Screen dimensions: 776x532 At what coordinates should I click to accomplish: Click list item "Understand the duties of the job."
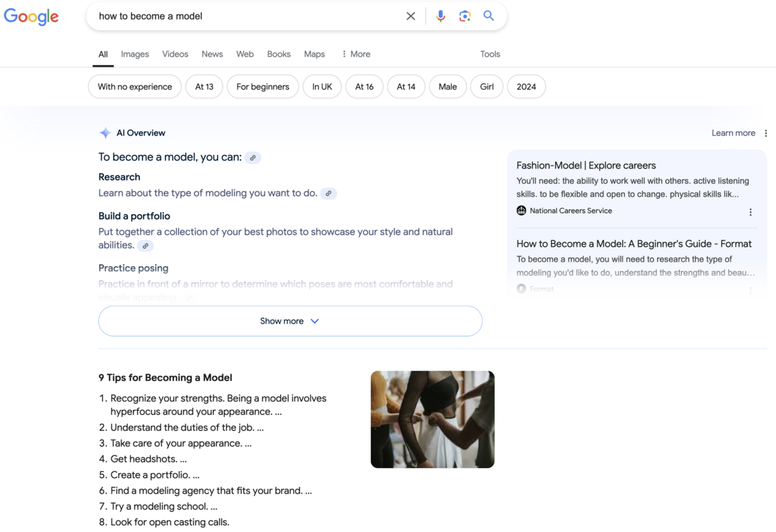186,427
